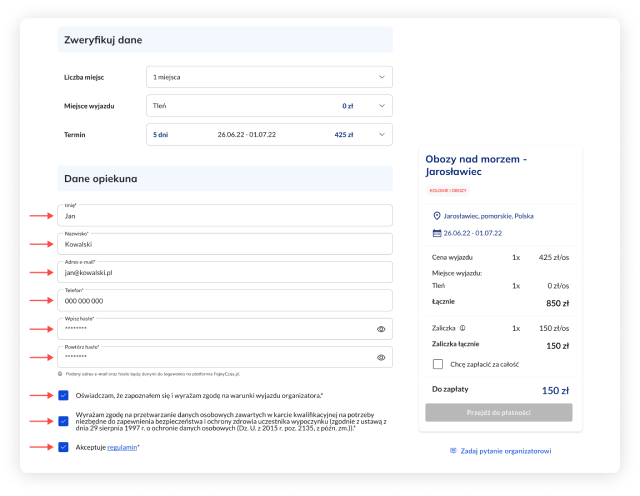Enable 'Chcę zapłacić za całość' checkbox
The image size is (640, 496).
(x=438, y=364)
